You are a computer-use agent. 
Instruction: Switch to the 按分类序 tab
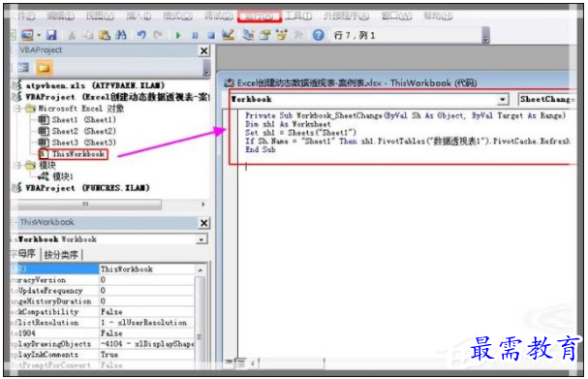pyautogui.click(x=61, y=255)
